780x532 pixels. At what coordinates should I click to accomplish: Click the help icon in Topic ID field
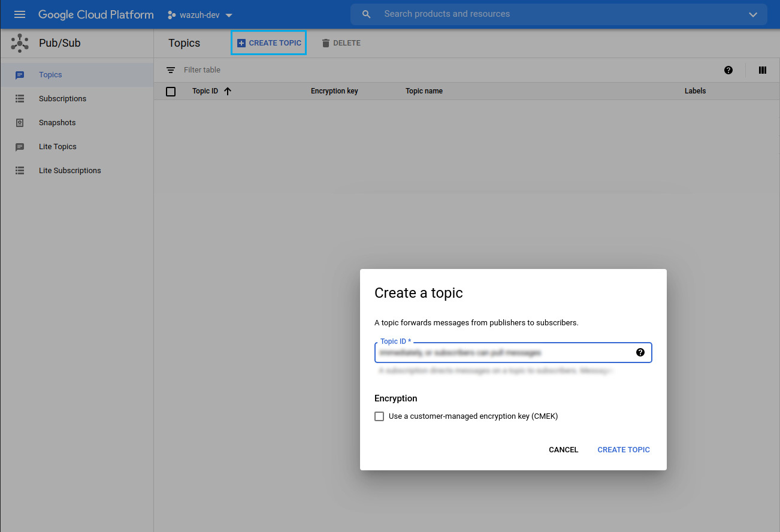coord(640,352)
